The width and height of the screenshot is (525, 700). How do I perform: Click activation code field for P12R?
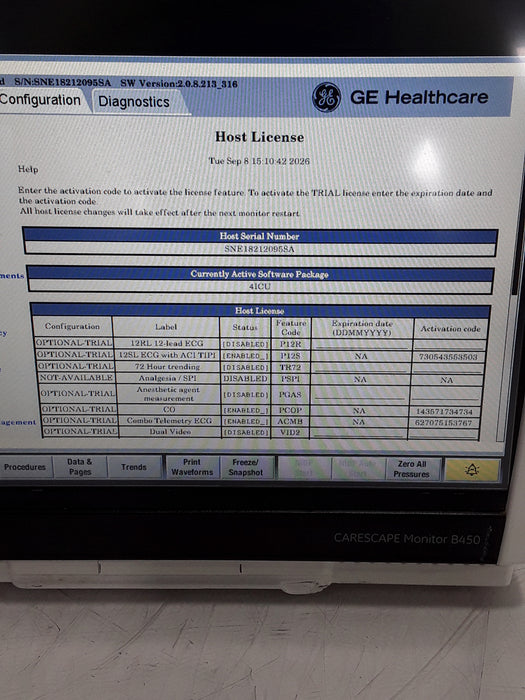(449, 345)
